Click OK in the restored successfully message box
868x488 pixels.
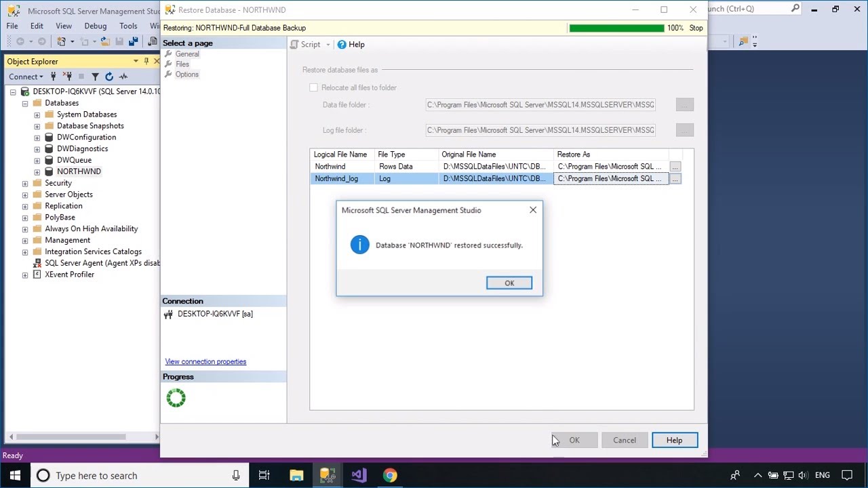(509, 283)
